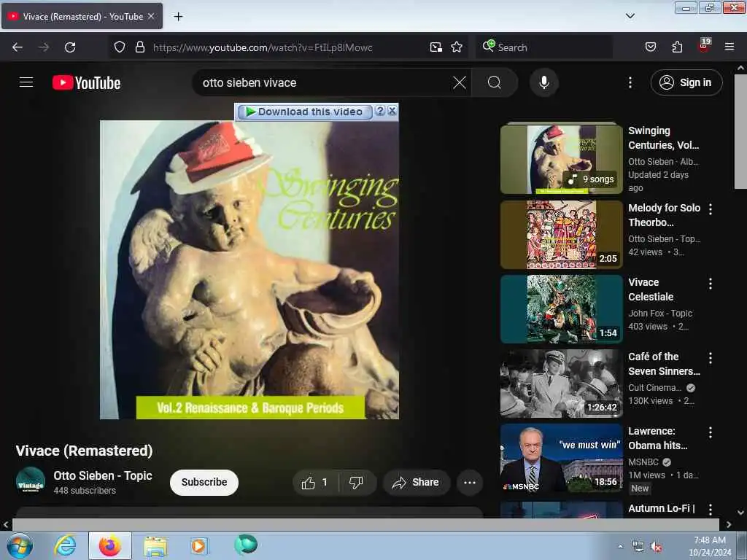Open Firefox application menu

[x=729, y=47]
